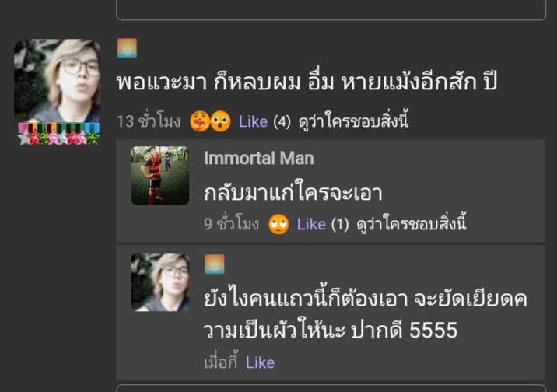
Task: View who liked Immortal Man's reply
Action: 412,223
